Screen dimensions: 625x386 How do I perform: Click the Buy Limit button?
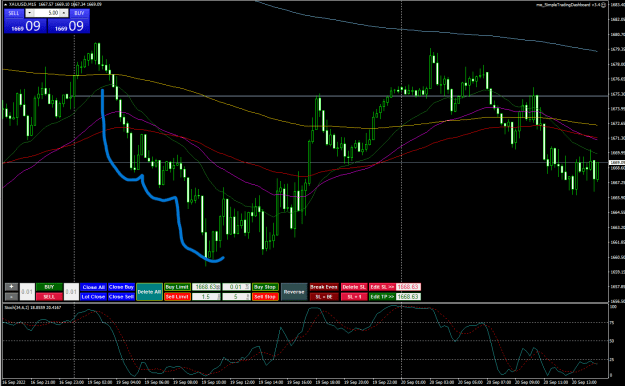(x=177, y=287)
